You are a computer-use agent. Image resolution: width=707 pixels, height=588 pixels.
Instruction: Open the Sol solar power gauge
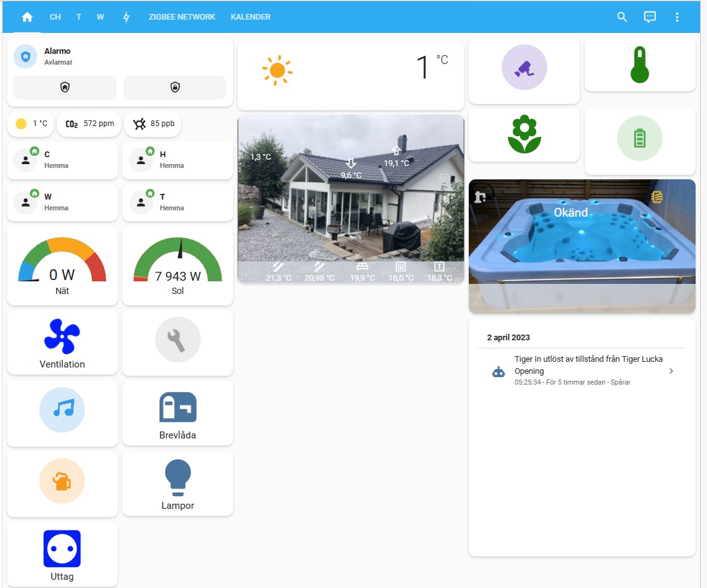pos(177,265)
